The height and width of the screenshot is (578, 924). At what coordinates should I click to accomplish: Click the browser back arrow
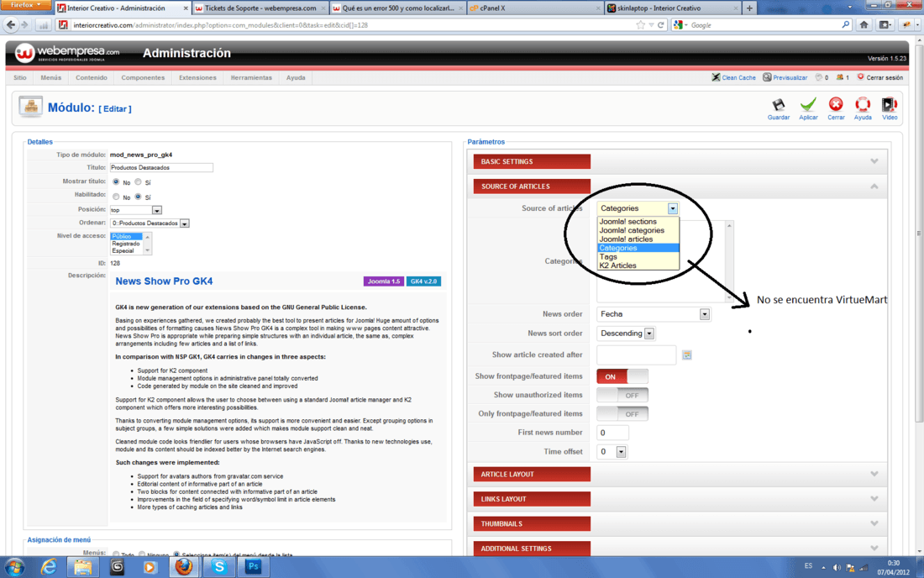(11, 24)
